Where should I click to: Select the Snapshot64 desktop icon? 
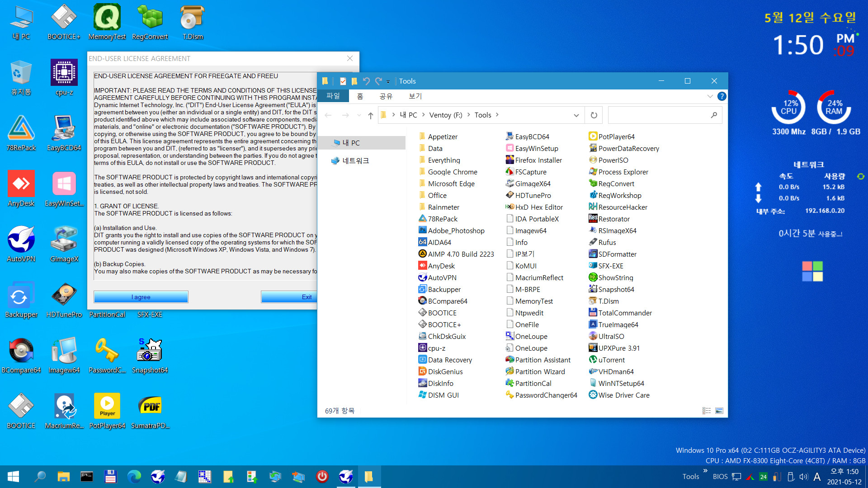150,355
